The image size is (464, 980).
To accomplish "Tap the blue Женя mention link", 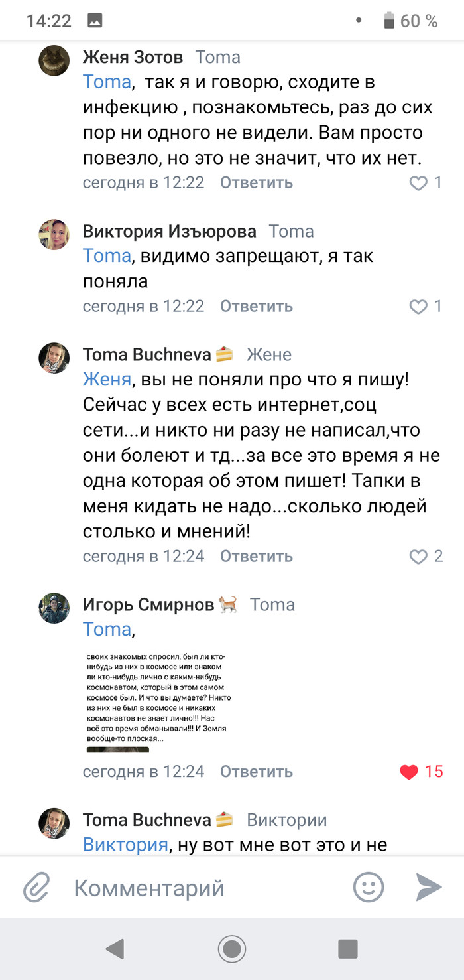I will click(106, 380).
